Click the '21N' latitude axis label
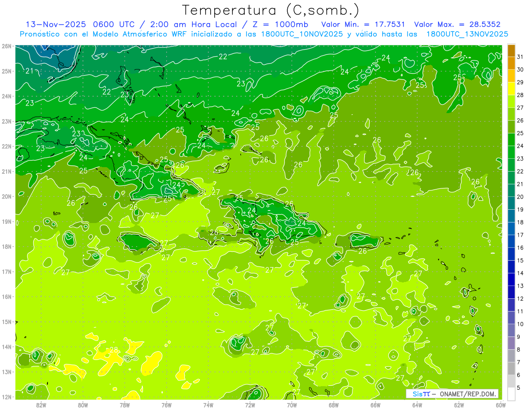Viewport: 532px width, 411px height. (x=7, y=171)
